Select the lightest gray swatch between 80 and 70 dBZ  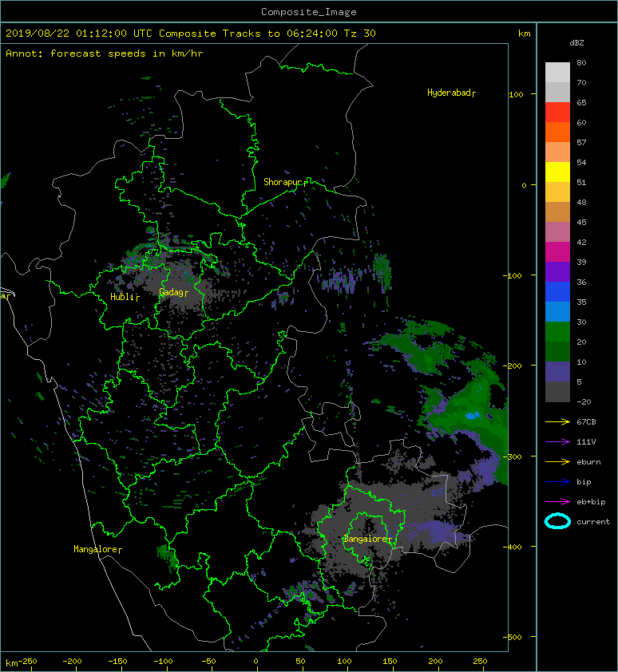pyautogui.click(x=557, y=73)
